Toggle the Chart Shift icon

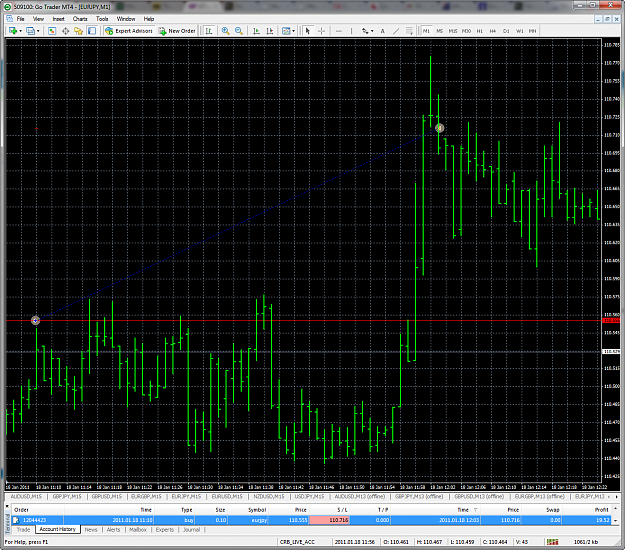point(270,31)
